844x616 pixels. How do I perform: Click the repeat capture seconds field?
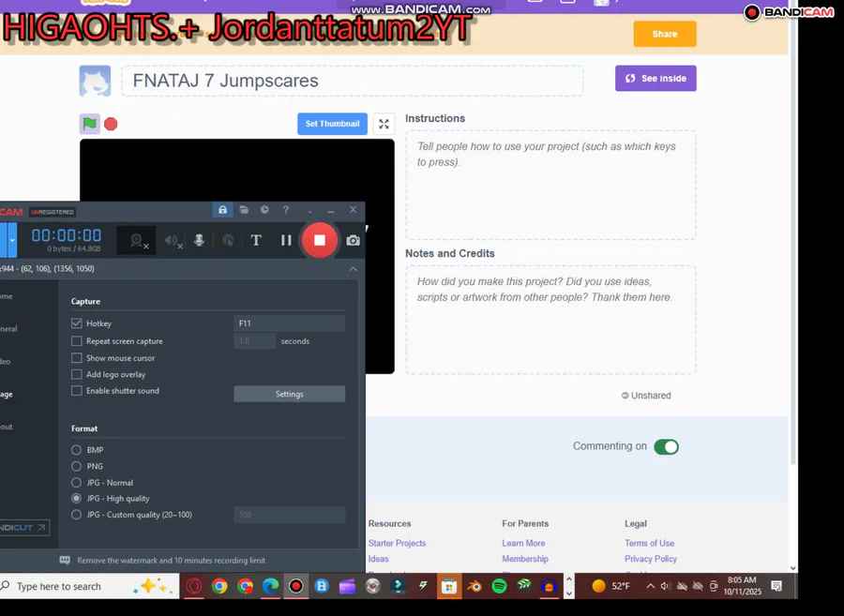coord(254,341)
